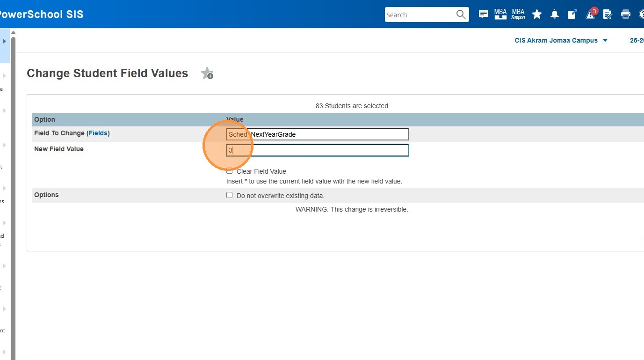
Task: Click the search magnifier icon
Action: (461, 15)
